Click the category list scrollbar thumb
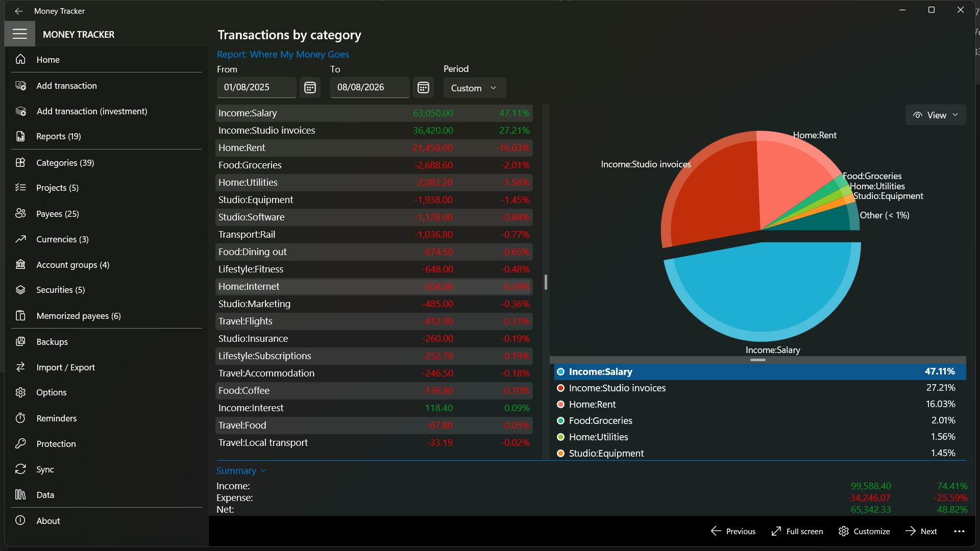The width and height of the screenshot is (980, 551). click(x=546, y=282)
